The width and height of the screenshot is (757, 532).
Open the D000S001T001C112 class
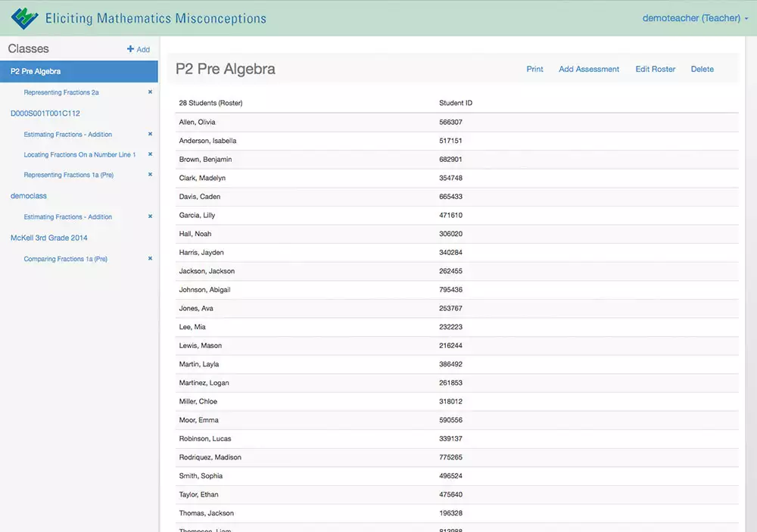[x=45, y=114]
